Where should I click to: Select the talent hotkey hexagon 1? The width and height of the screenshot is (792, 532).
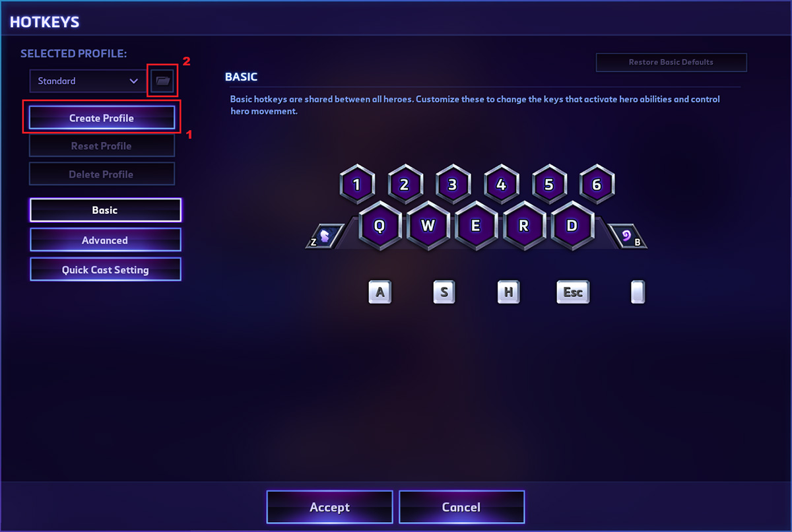357,185
